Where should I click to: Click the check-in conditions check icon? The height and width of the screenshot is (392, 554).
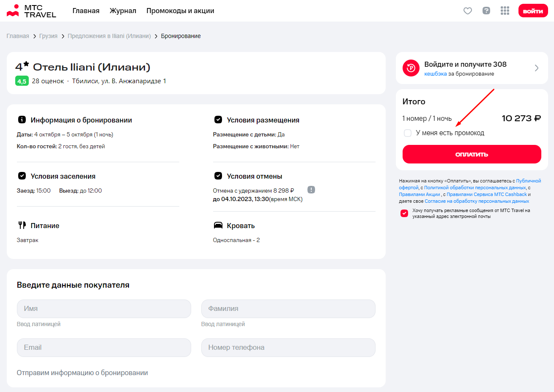[x=22, y=176]
